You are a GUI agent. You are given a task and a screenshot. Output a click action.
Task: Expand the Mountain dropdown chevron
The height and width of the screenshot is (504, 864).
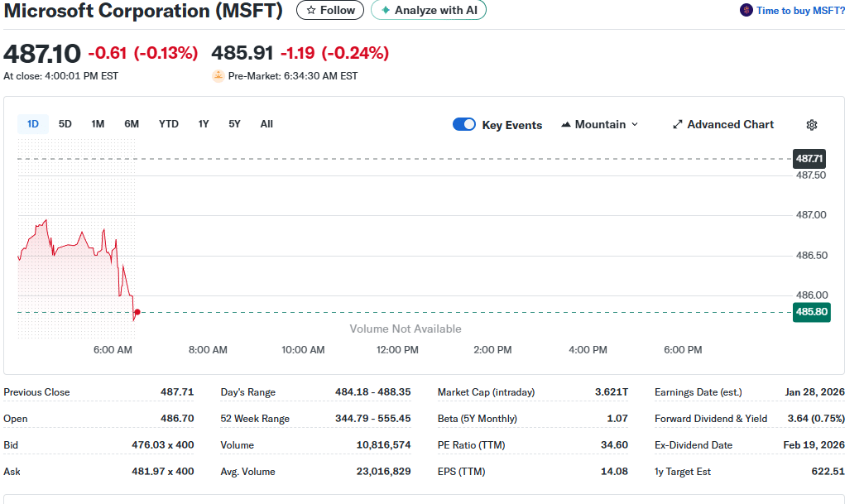pos(635,124)
